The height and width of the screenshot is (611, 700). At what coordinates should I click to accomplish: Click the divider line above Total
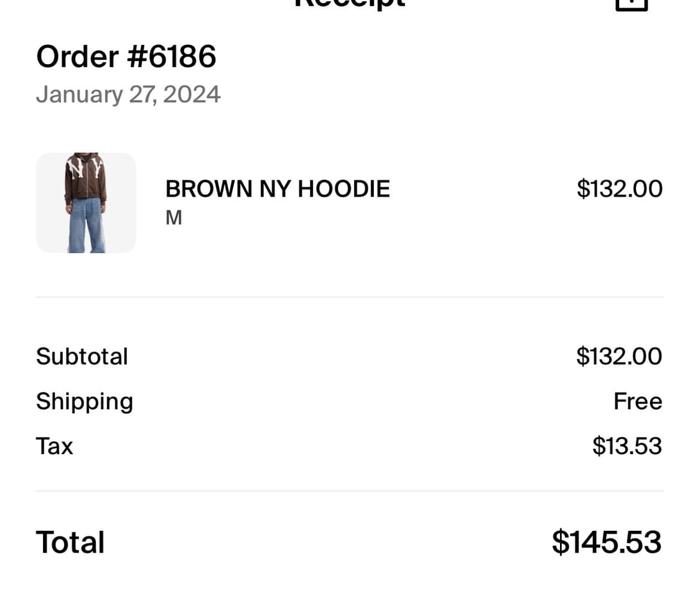click(350, 491)
